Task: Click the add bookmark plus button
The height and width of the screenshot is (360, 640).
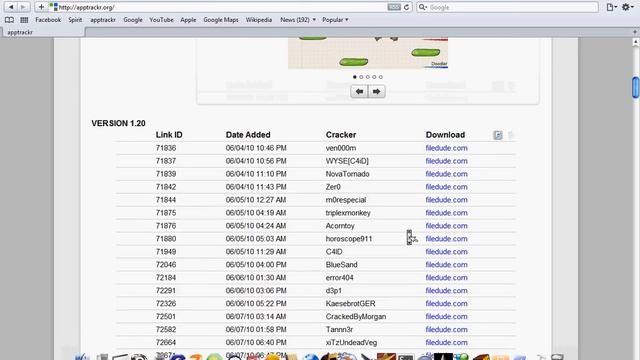Action: click(x=41, y=7)
